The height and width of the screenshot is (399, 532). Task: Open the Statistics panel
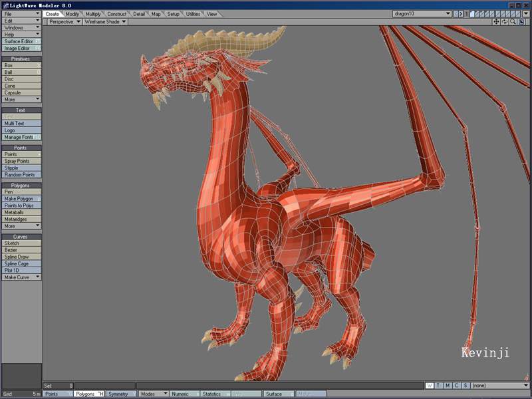215,394
